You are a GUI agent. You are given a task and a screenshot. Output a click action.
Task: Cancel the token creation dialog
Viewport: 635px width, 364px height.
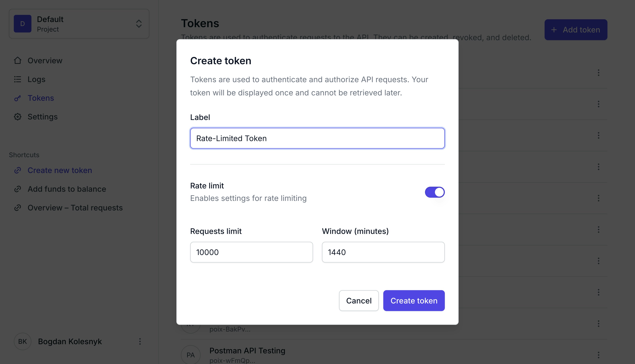click(x=359, y=301)
